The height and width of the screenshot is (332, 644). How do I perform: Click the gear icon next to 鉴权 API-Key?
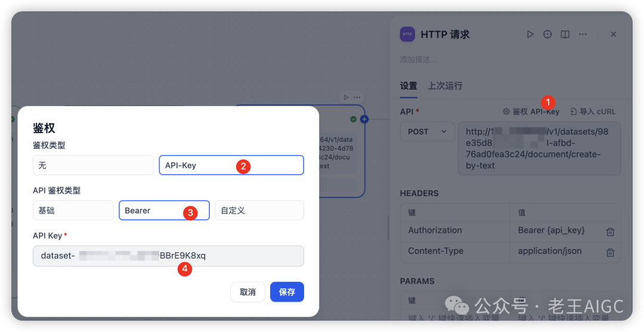pos(506,111)
